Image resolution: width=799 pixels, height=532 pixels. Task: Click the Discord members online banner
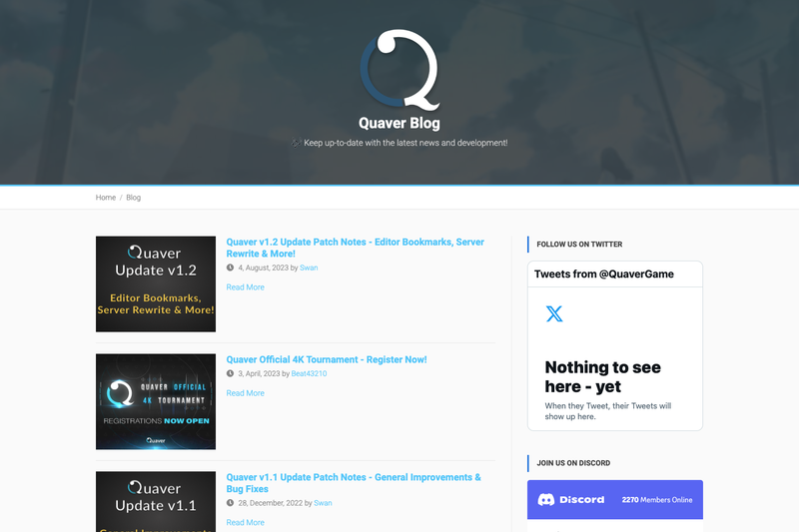point(615,499)
